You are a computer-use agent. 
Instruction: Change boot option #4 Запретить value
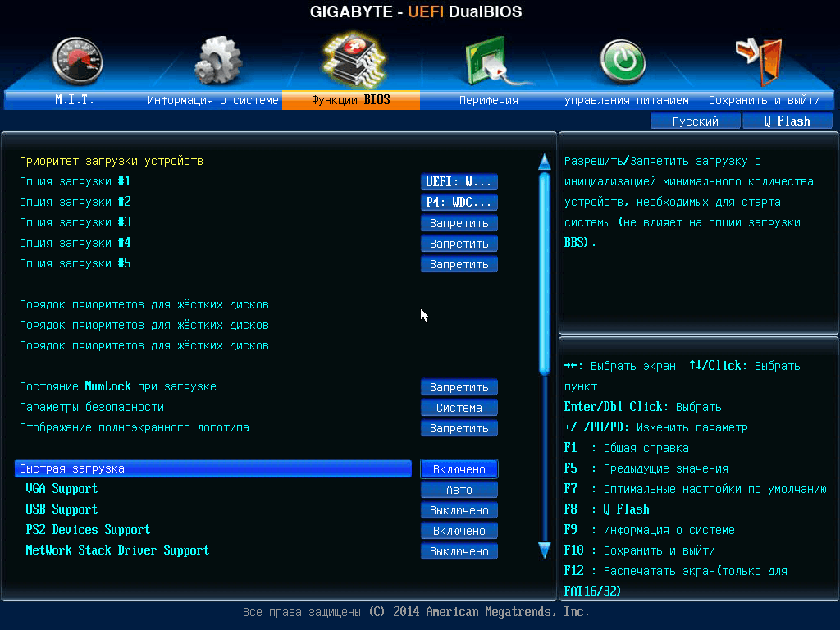pyautogui.click(x=459, y=243)
